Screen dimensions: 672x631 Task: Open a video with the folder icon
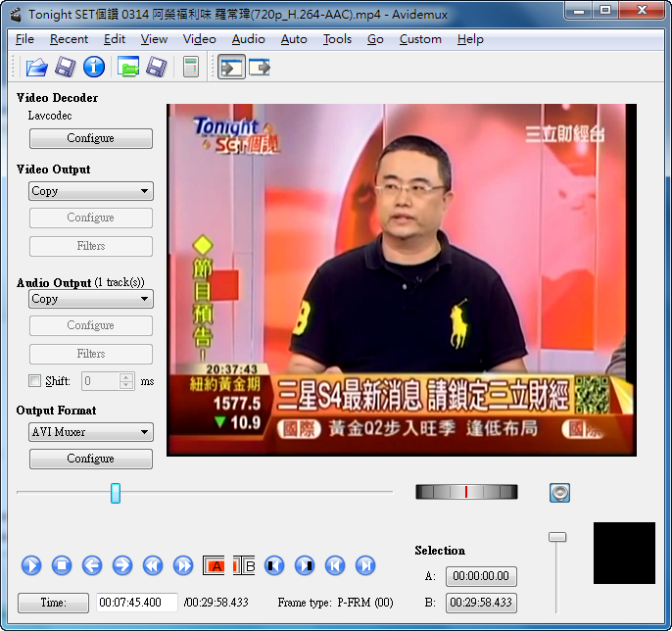click(36, 68)
